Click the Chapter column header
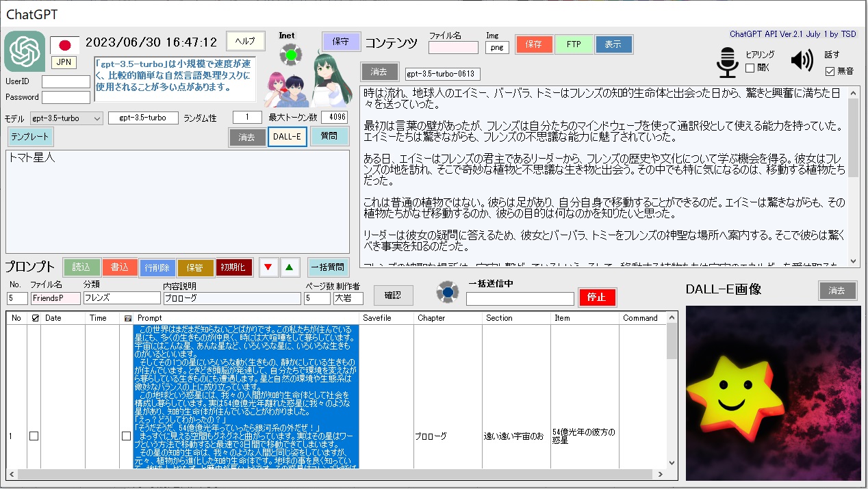The height and width of the screenshot is (489, 868). coord(431,318)
